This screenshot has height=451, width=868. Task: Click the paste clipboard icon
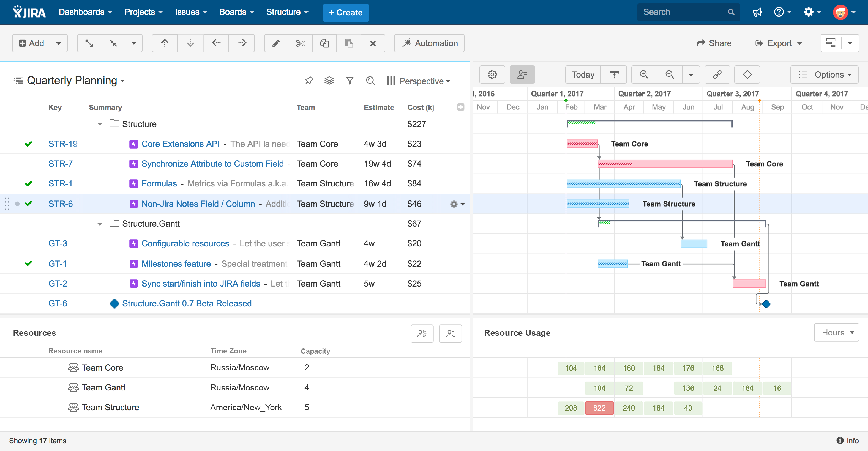(349, 43)
